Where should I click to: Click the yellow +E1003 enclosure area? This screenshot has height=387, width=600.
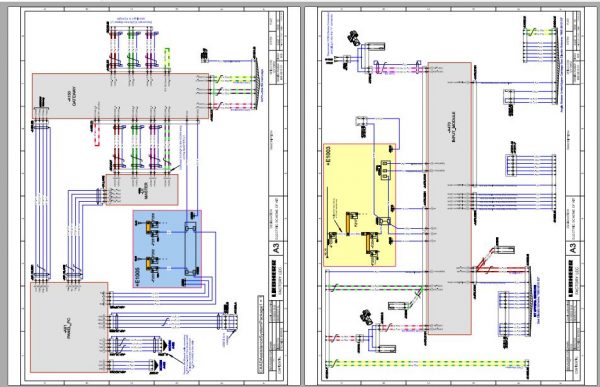click(359, 205)
